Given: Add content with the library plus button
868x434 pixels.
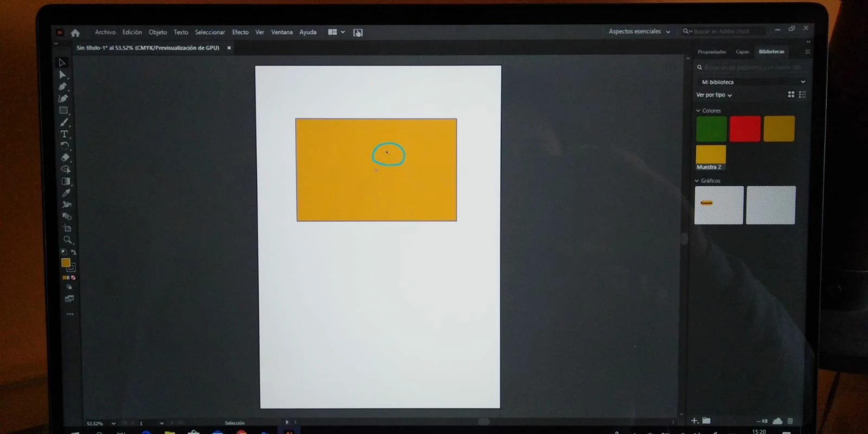Looking at the screenshot, I should pos(694,420).
